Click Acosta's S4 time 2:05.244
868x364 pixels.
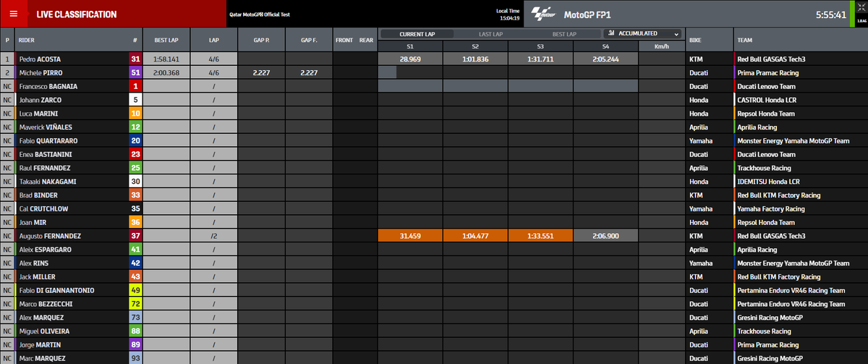tap(605, 59)
